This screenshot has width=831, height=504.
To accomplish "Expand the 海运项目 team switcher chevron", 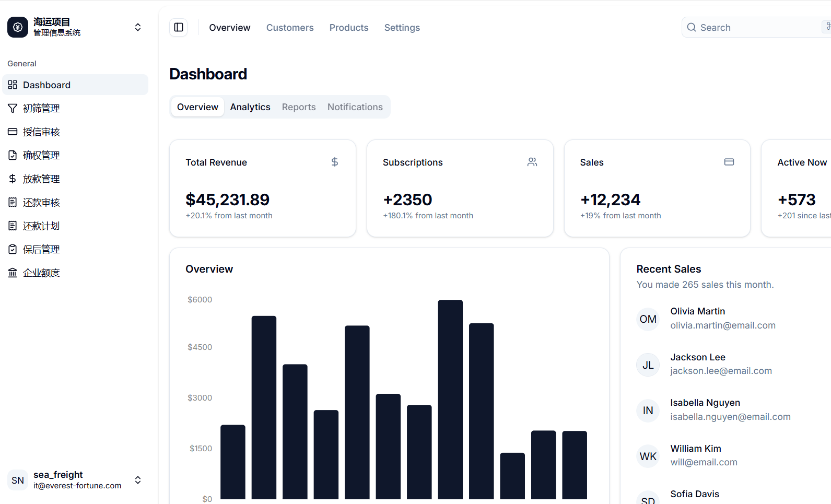I will click(138, 27).
